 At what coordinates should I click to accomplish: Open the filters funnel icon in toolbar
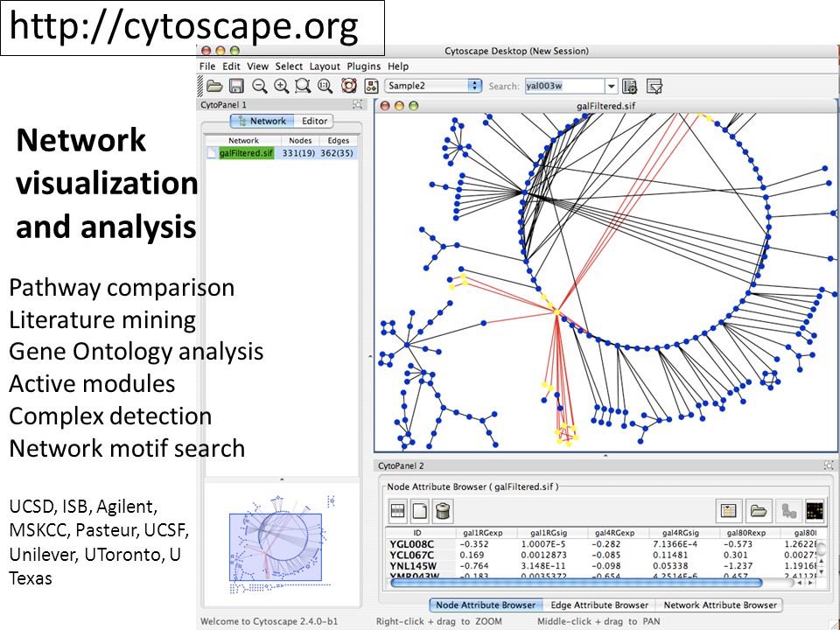coord(654,86)
